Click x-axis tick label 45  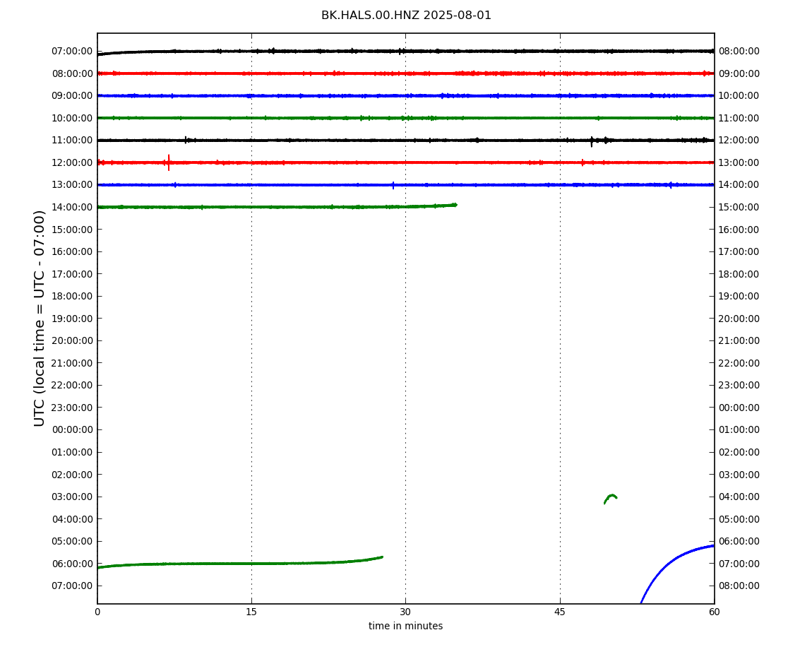(x=560, y=612)
